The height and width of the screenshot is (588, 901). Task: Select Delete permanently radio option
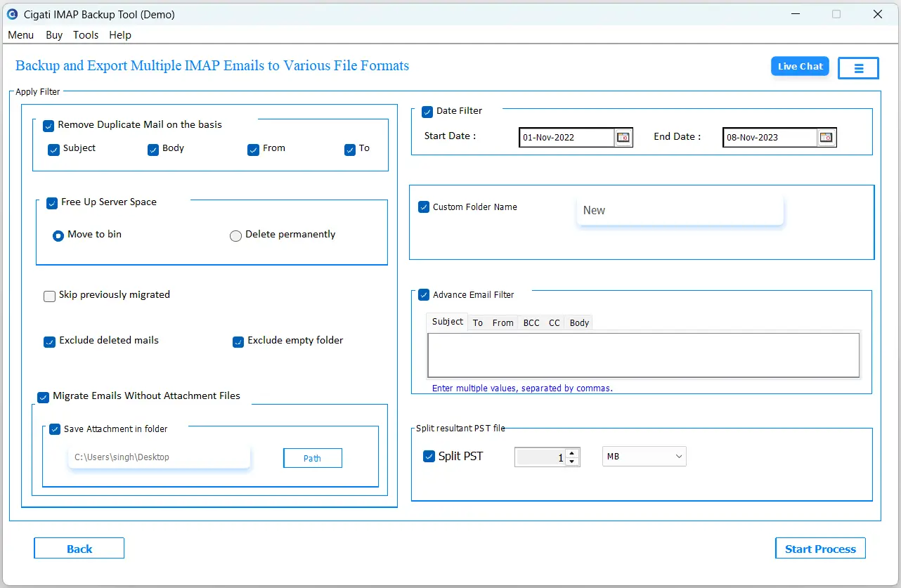tap(236, 236)
